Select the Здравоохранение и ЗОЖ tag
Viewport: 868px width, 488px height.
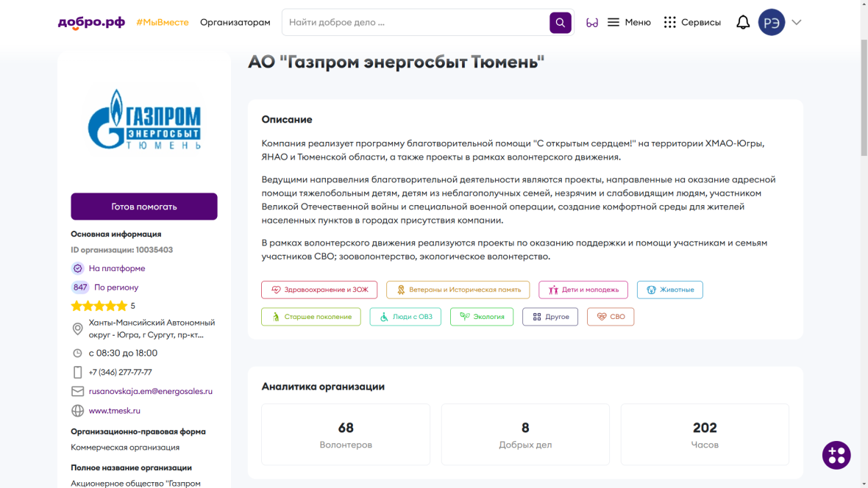click(x=319, y=290)
